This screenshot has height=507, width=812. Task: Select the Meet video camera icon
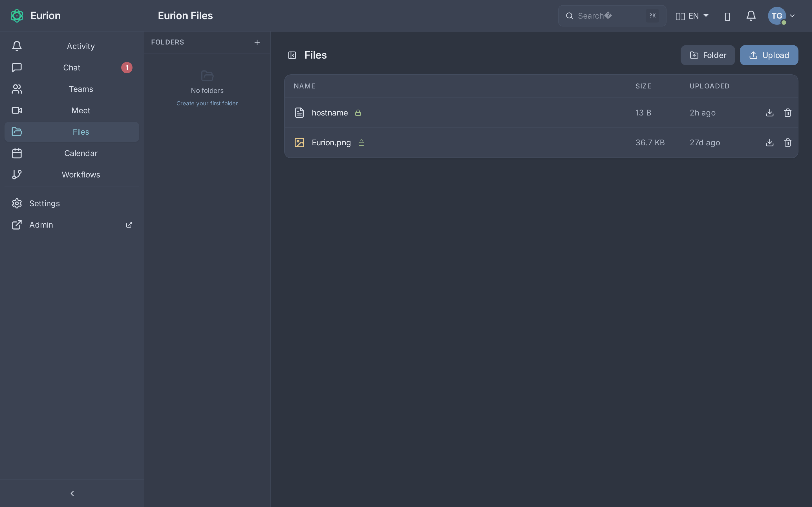(x=17, y=110)
